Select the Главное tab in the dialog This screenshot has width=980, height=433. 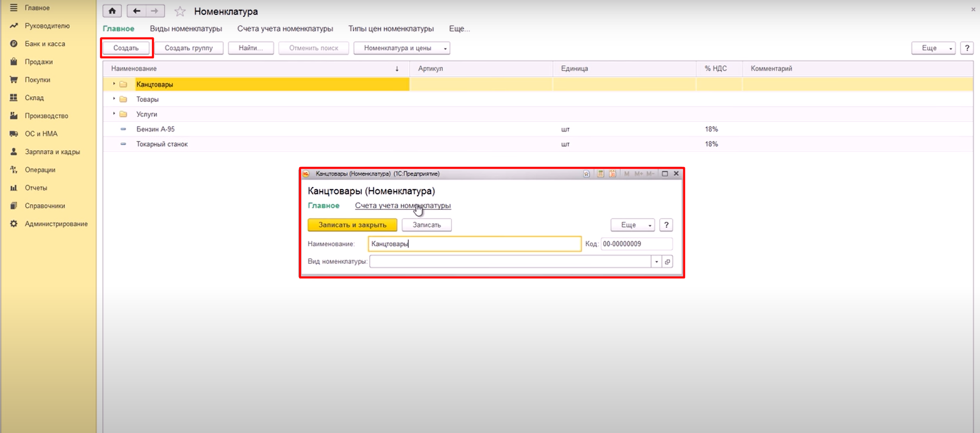[x=323, y=206]
